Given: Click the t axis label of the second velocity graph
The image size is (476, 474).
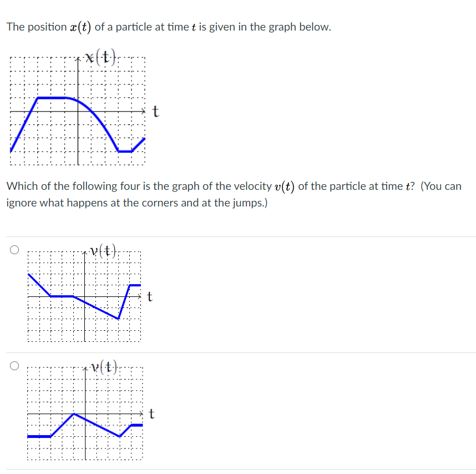Looking at the screenshot, I should point(151,414).
